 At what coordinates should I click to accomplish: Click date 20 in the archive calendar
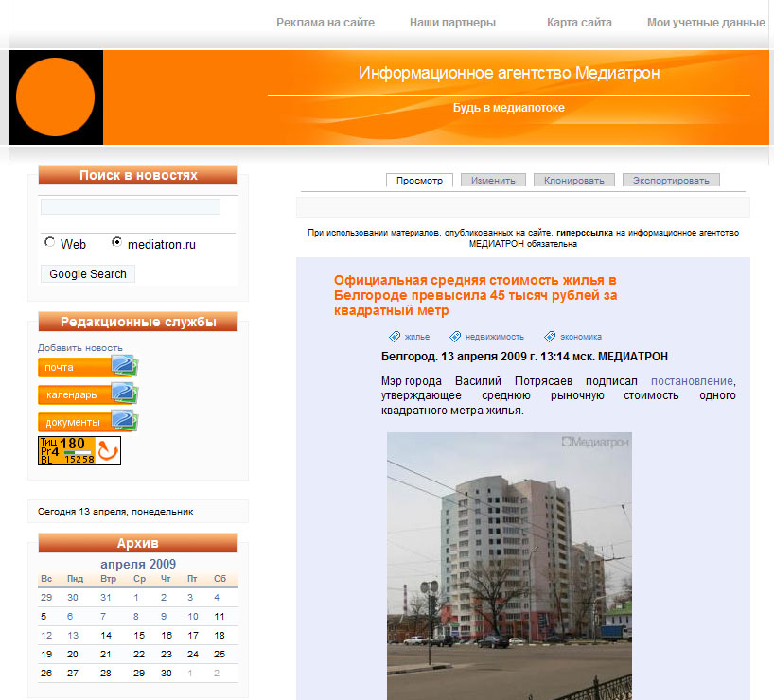pos(73,654)
